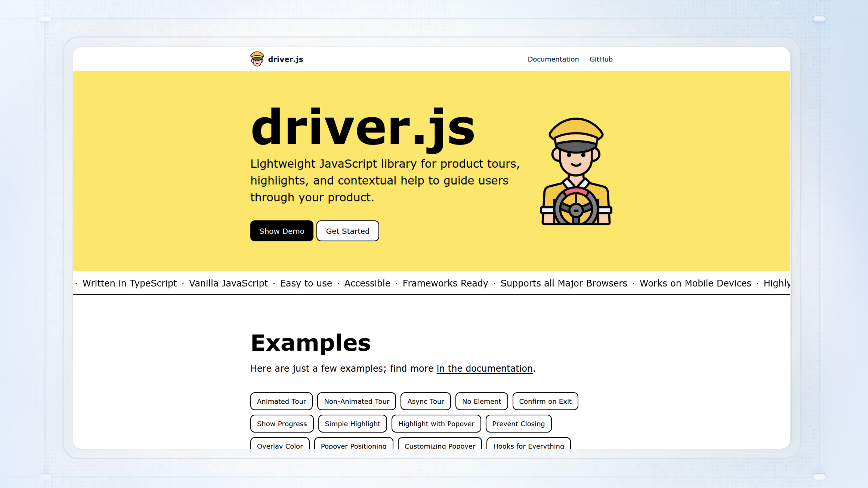Try the No Element example
868x488 pixels.
(481, 401)
